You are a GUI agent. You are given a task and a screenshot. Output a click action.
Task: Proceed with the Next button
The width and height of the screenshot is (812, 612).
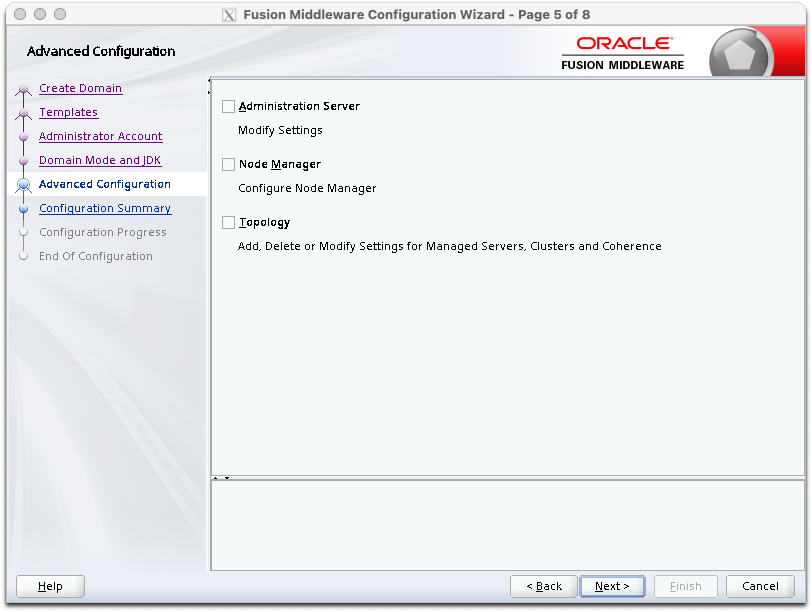612,586
